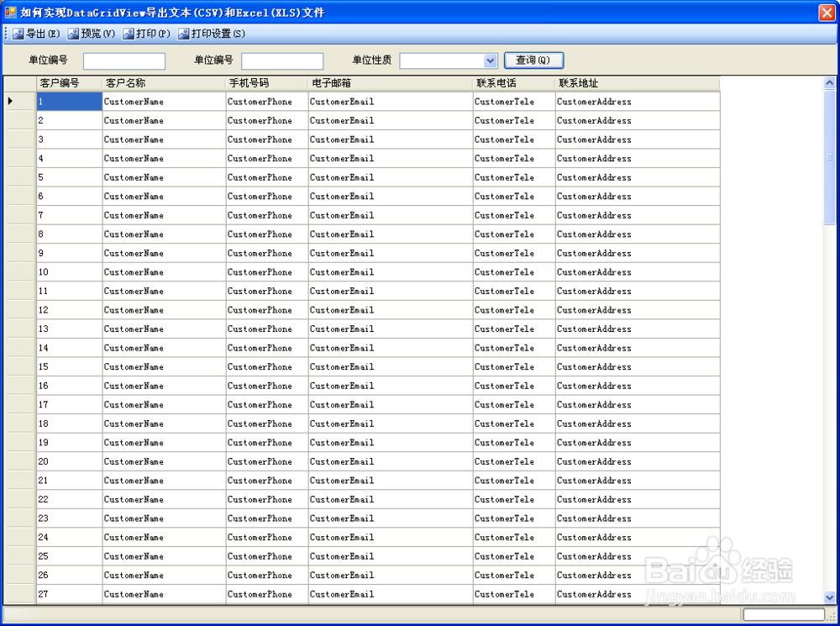
Task: Select customer number cell 27
Action: [x=69, y=594]
